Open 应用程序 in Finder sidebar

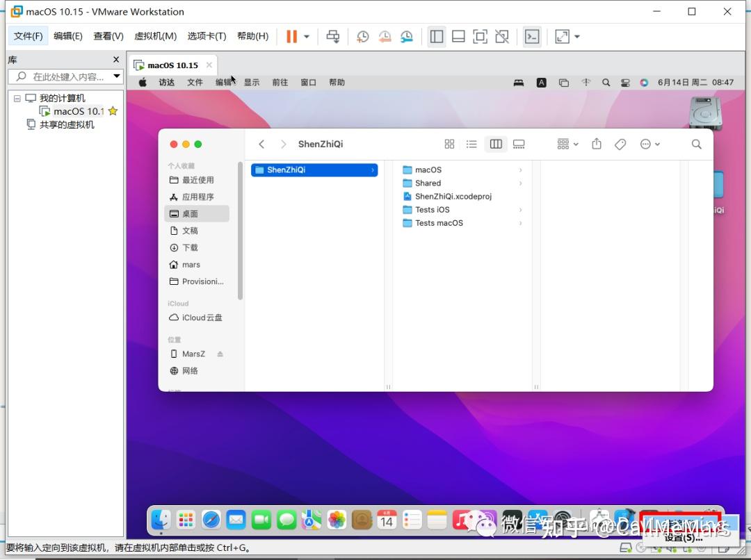197,197
